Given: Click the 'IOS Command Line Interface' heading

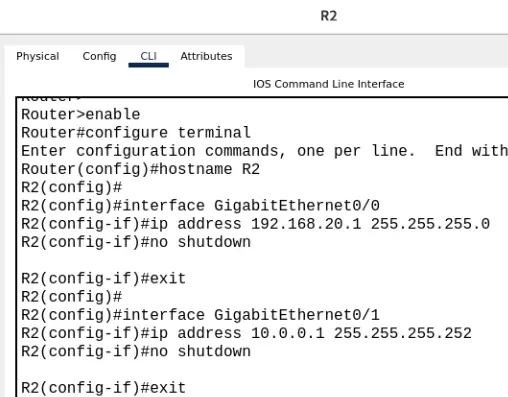Looking at the screenshot, I should (x=329, y=84).
